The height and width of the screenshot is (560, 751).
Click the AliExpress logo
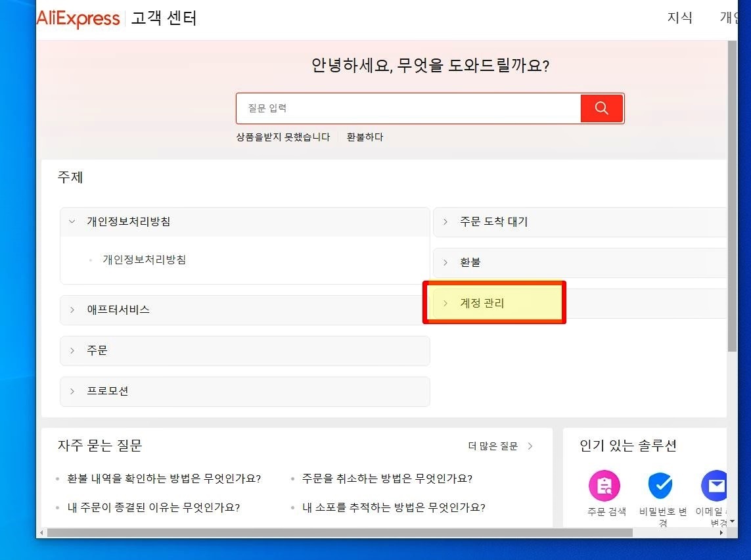[x=78, y=18]
